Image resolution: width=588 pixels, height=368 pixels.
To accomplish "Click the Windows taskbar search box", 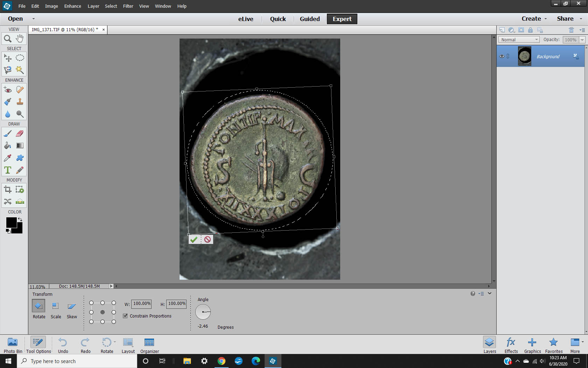I will pyautogui.click(x=77, y=361).
